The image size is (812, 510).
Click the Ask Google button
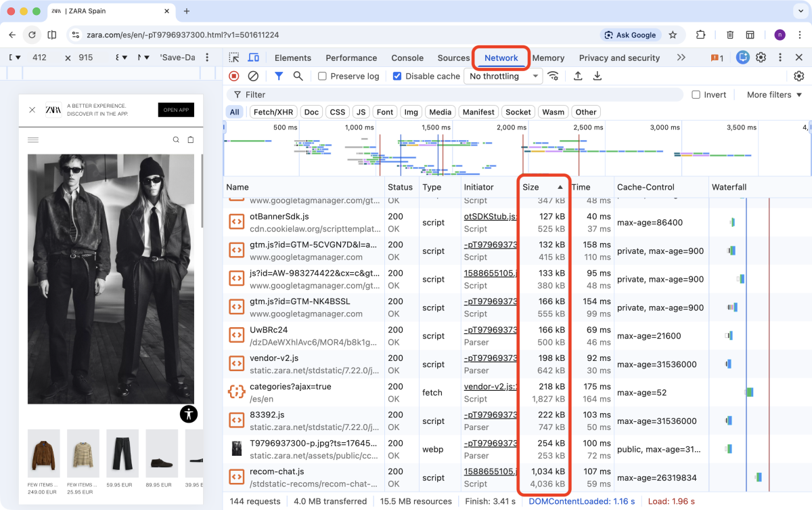631,34
